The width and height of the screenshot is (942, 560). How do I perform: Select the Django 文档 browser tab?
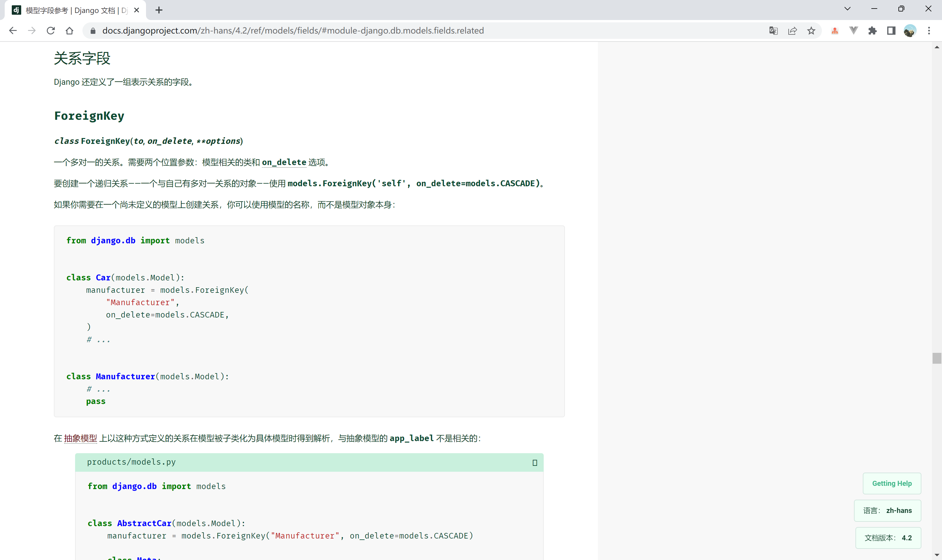point(75,10)
